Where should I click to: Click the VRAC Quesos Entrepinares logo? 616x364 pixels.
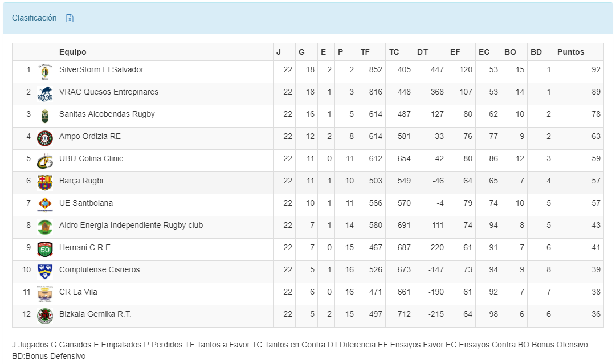[45, 94]
